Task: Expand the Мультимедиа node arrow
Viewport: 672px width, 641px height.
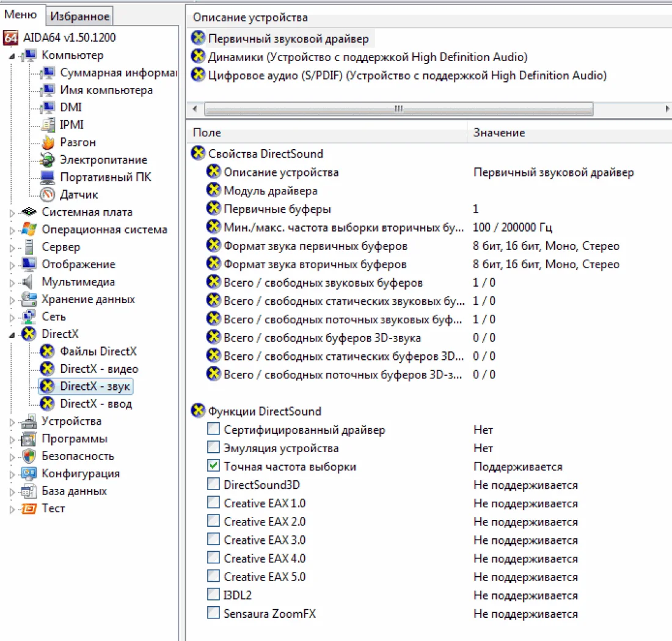Action: pyautogui.click(x=12, y=282)
